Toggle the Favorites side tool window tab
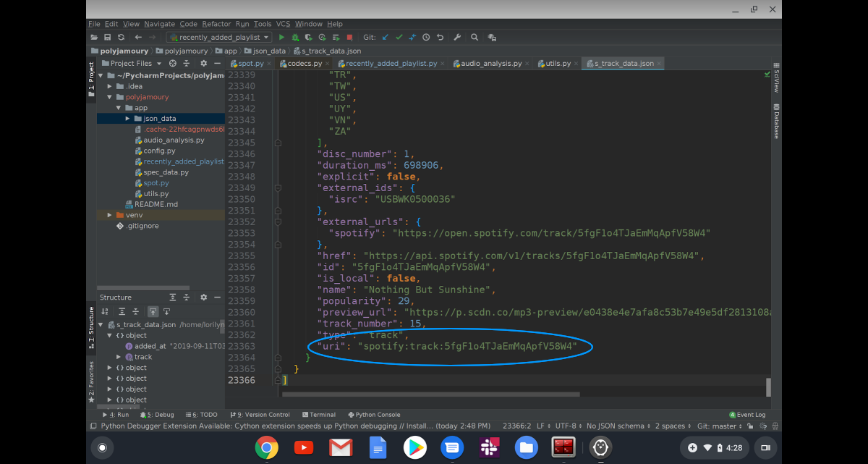 (91, 381)
